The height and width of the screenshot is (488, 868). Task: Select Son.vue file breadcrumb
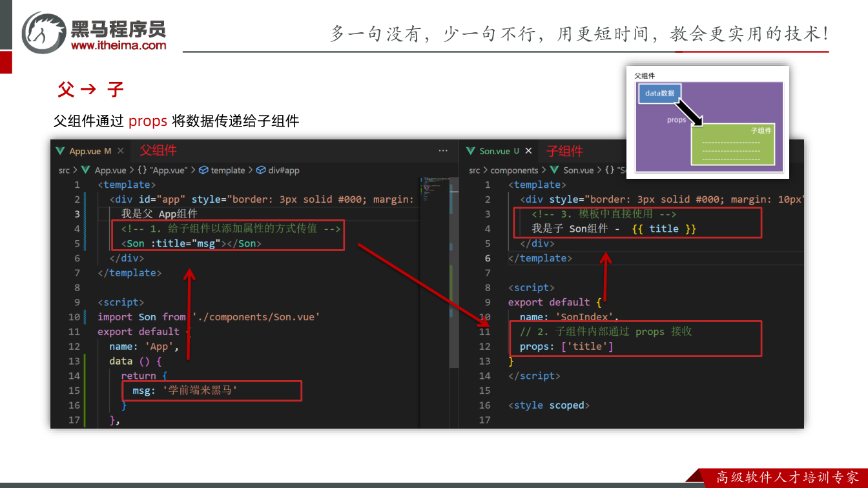tap(579, 170)
